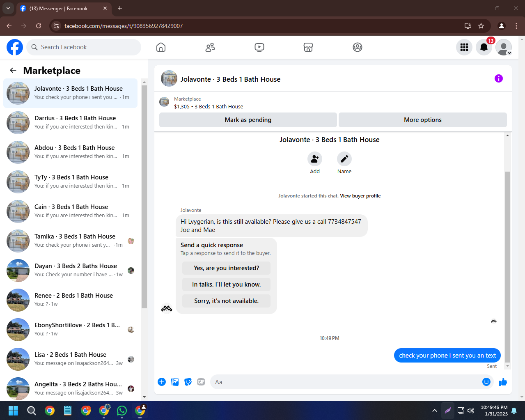Click the browser Reload button
Image resolution: width=525 pixels, height=420 pixels.
click(x=39, y=26)
